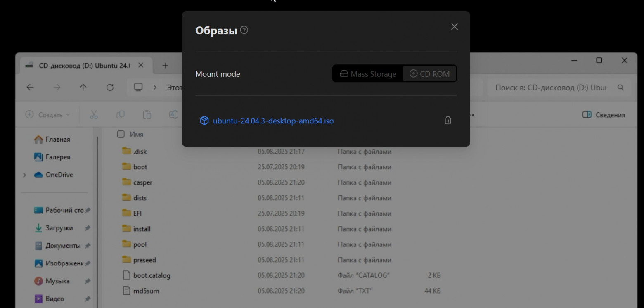The width and height of the screenshot is (644, 308).
Task: Toggle the Сведения details pane
Action: coord(604,115)
